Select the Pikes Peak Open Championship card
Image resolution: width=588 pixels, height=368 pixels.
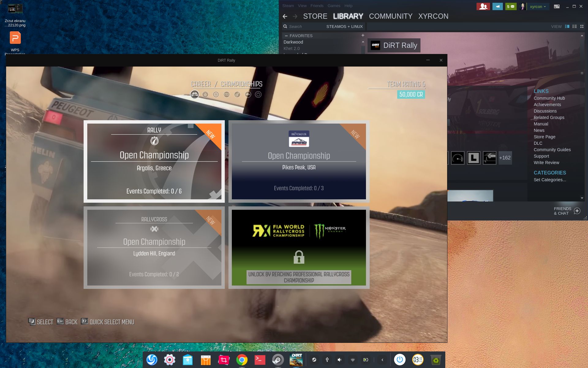[x=299, y=161]
